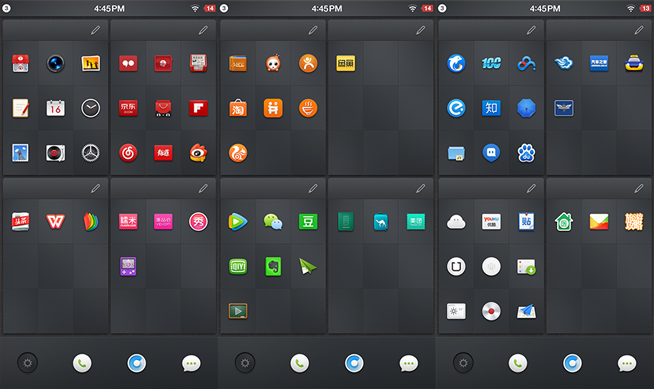Open the green Douban 豆 app
Screen dimensions: 654x389
(308, 222)
